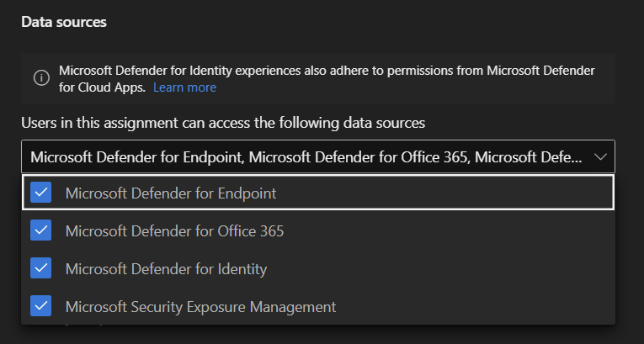Click the info icon in the banner
Screen dimensions: 644x344
(x=41, y=78)
